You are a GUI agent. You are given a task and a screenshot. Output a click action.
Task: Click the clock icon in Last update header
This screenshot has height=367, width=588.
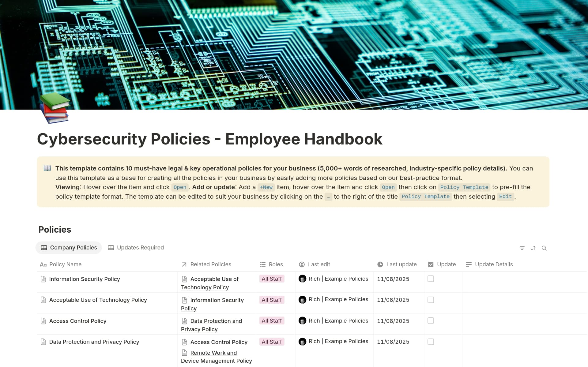click(x=380, y=264)
